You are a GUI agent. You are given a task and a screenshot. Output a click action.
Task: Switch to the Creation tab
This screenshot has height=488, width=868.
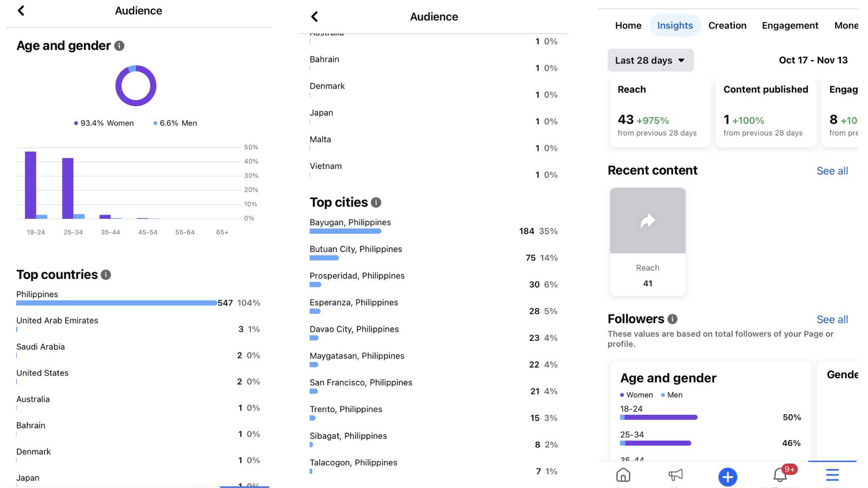click(727, 25)
